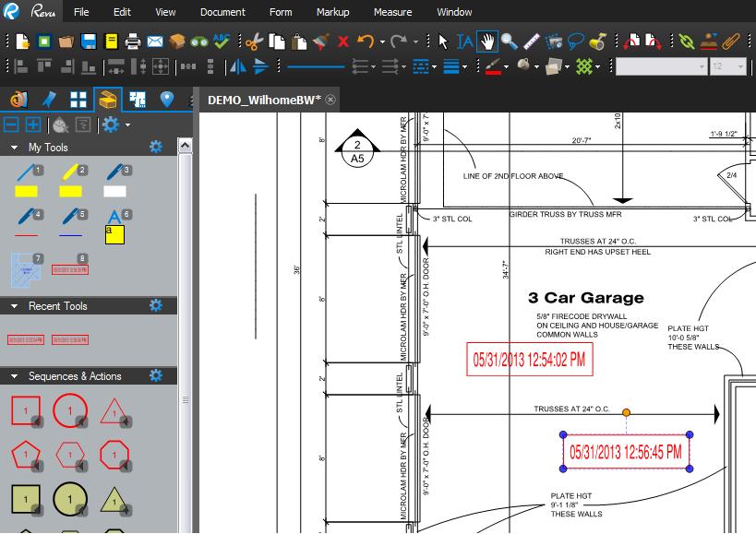756x534 pixels.
Task: Collapse the Sequences & Actions section
Action: [15, 376]
